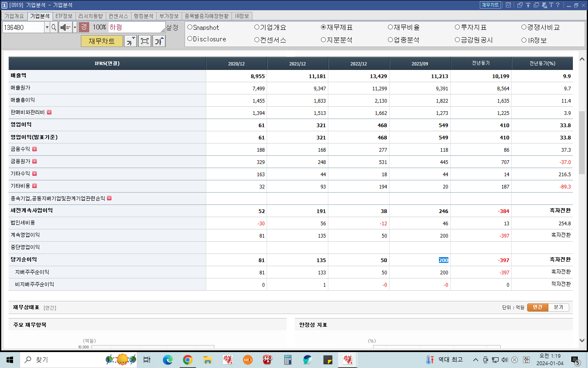Open File Explorer from the taskbar
Viewport: 588px width, 368px height.
[207, 360]
